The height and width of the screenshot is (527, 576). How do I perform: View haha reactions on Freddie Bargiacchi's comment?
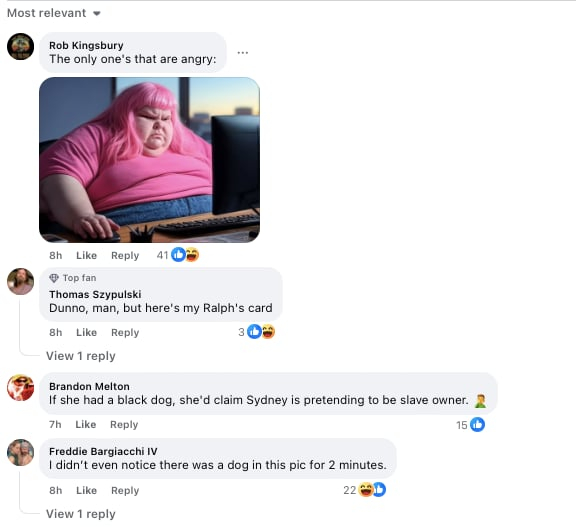click(x=366, y=490)
